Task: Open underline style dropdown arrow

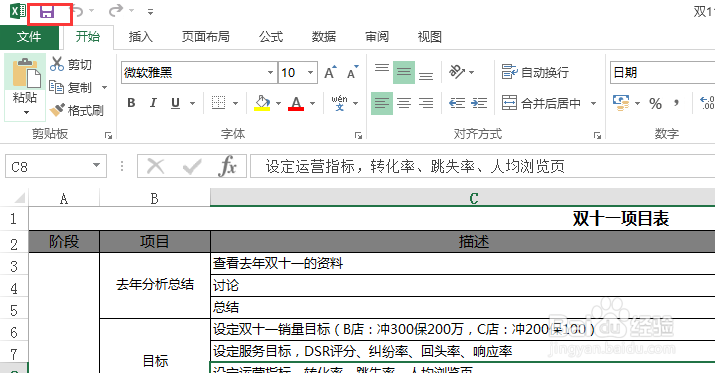Action: [192, 104]
